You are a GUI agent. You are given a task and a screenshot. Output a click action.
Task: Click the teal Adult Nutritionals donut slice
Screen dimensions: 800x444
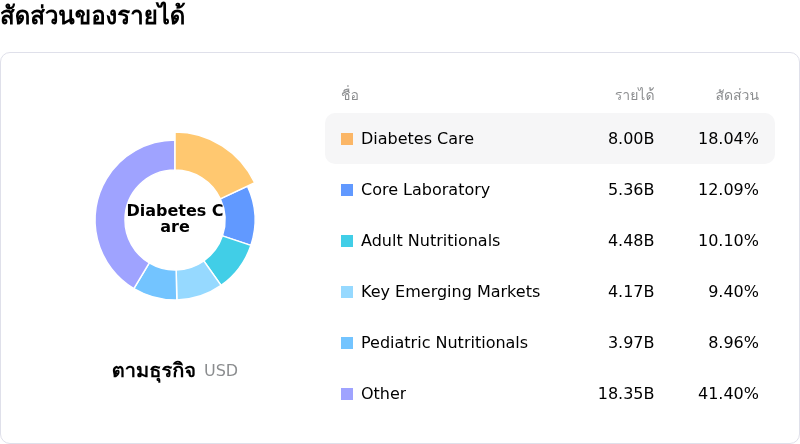(x=227, y=259)
